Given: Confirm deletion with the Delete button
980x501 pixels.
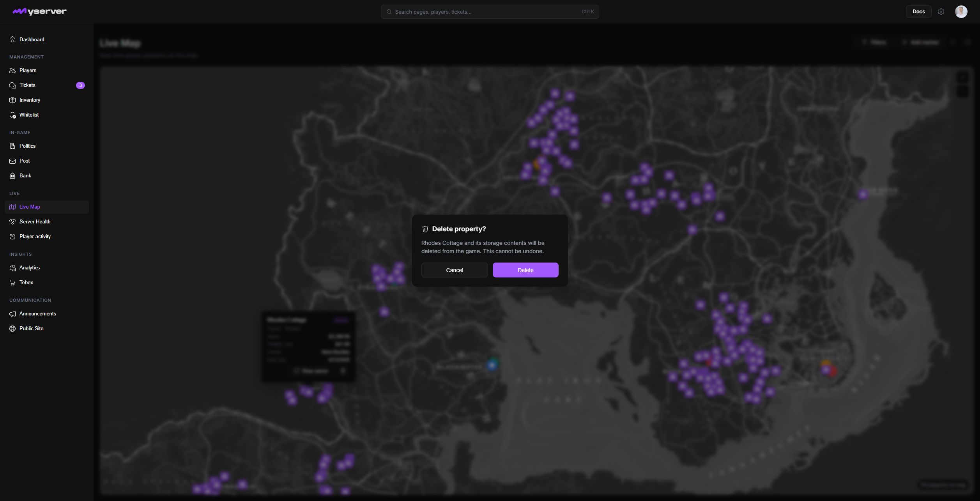Looking at the screenshot, I should (x=525, y=270).
